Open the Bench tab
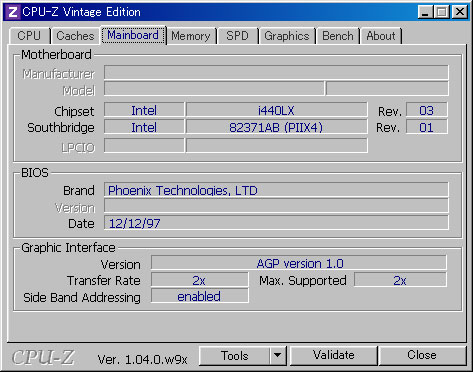The height and width of the screenshot is (372, 473). 338,36
